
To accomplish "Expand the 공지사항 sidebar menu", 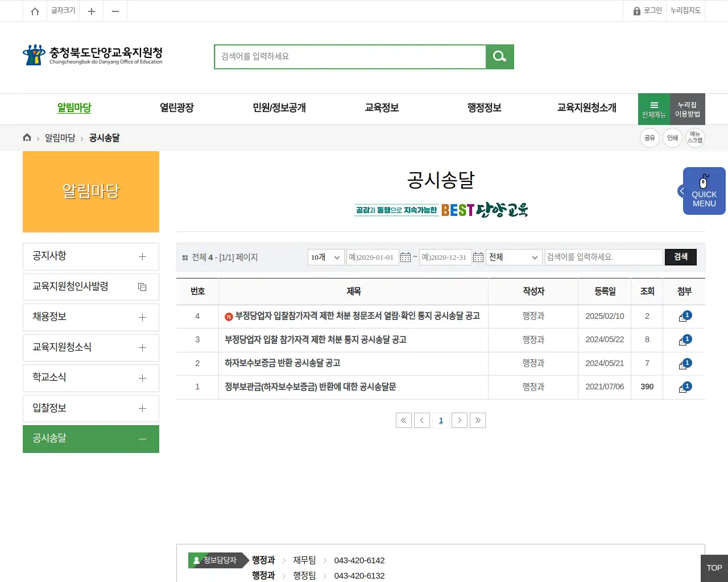I will 91,256.
